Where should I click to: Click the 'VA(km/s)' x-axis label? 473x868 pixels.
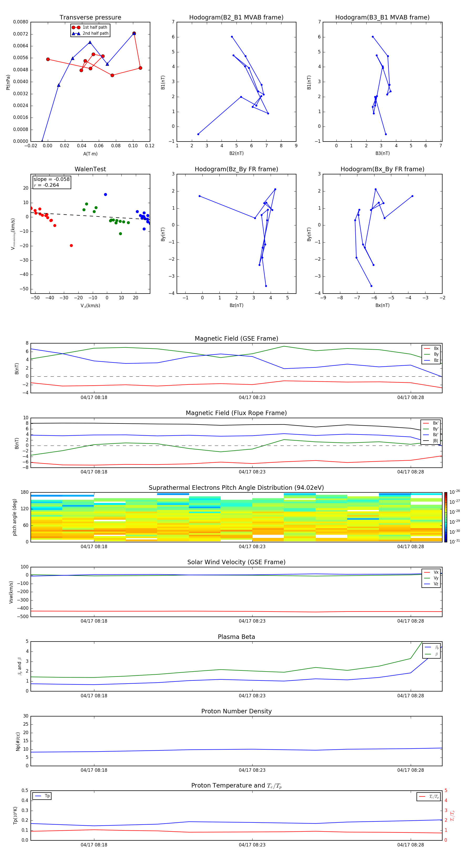click(90, 306)
